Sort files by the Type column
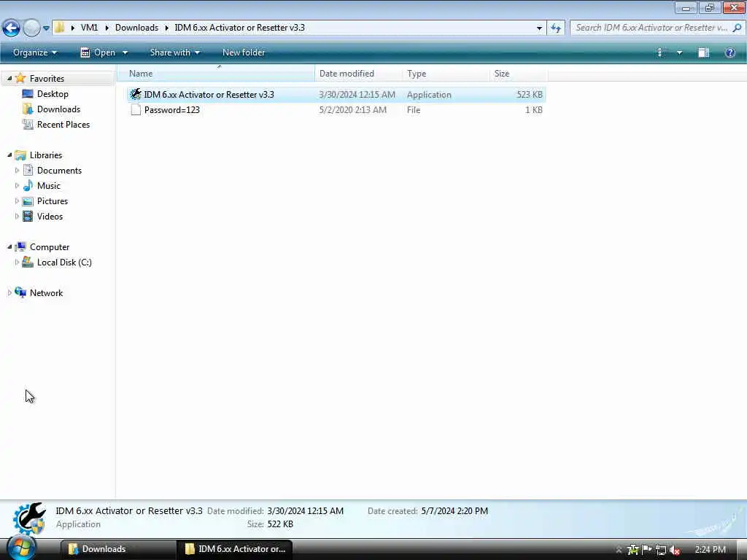This screenshot has width=747, height=560. [446, 74]
